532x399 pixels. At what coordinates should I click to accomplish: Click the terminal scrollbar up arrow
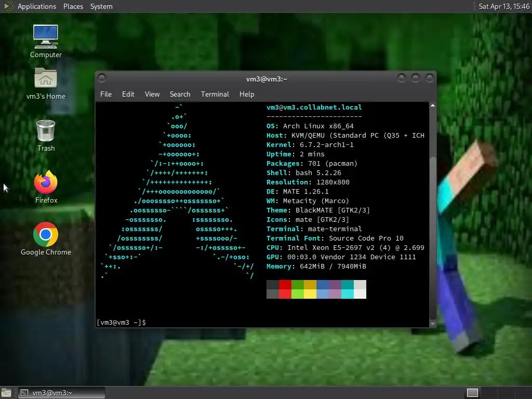(433, 106)
